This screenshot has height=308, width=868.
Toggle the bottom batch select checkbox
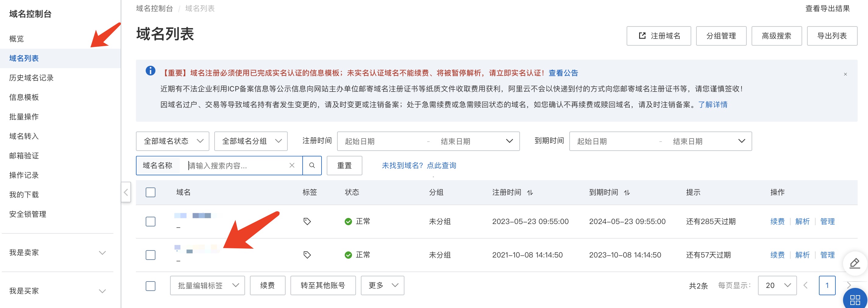click(151, 286)
